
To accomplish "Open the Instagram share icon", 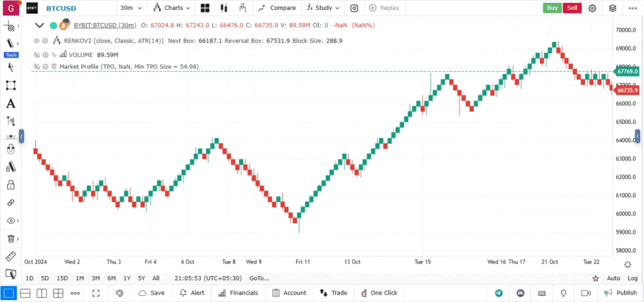I will (354, 8).
